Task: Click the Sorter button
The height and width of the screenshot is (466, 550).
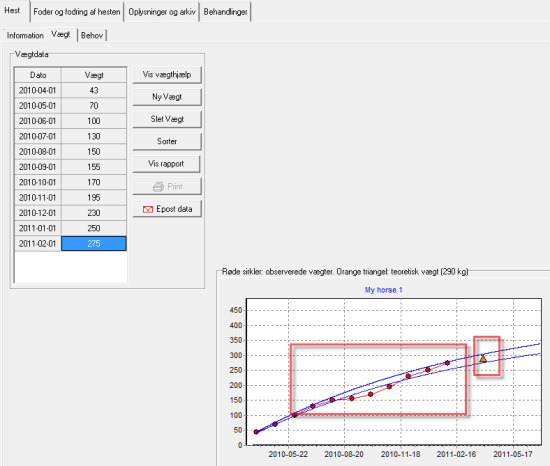Action: click(x=167, y=141)
